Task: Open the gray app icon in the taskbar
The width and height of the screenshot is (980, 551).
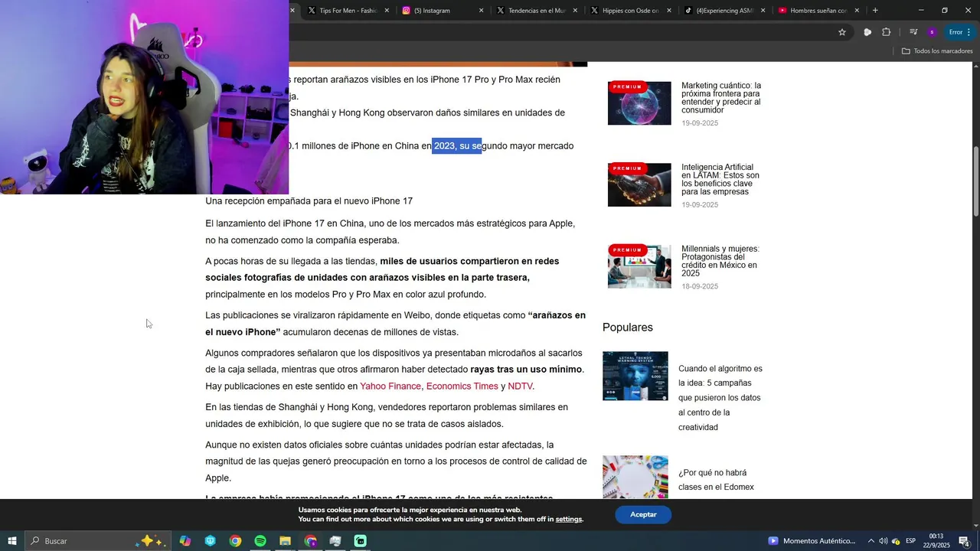Action: point(335,541)
